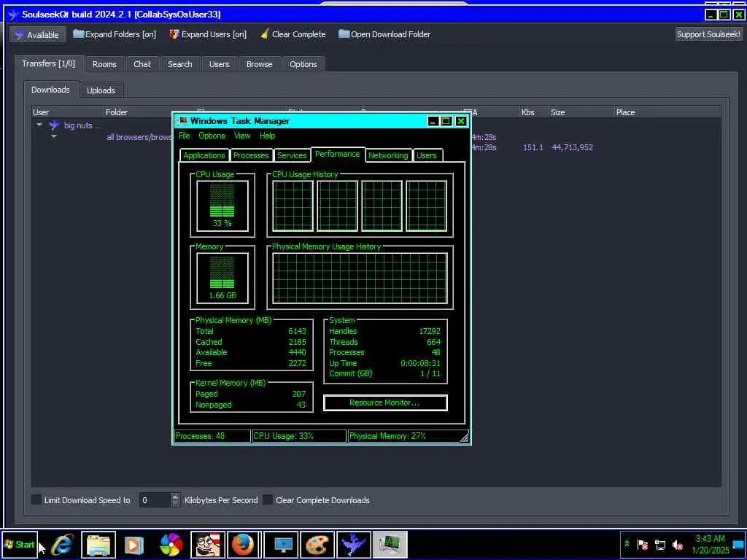Click the blue monitor taskbar icon

point(281,544)
